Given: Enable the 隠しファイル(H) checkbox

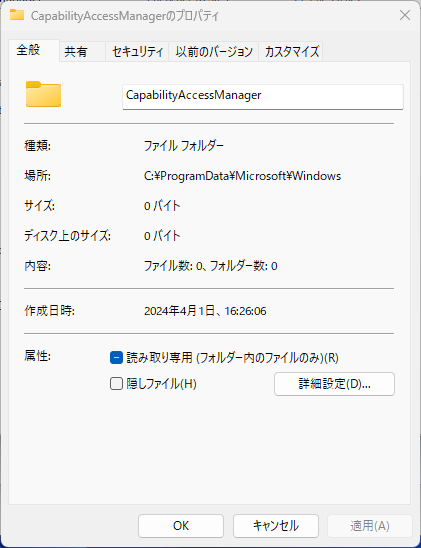Looking at the screenshot, I should click(116, 383).
